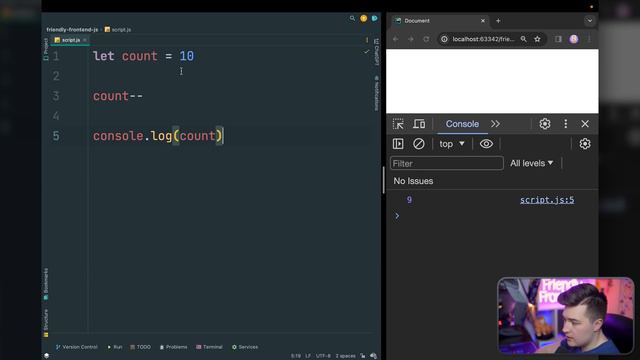Click the browser back arrow
The image size is (640, 360).
click(395, 39)
